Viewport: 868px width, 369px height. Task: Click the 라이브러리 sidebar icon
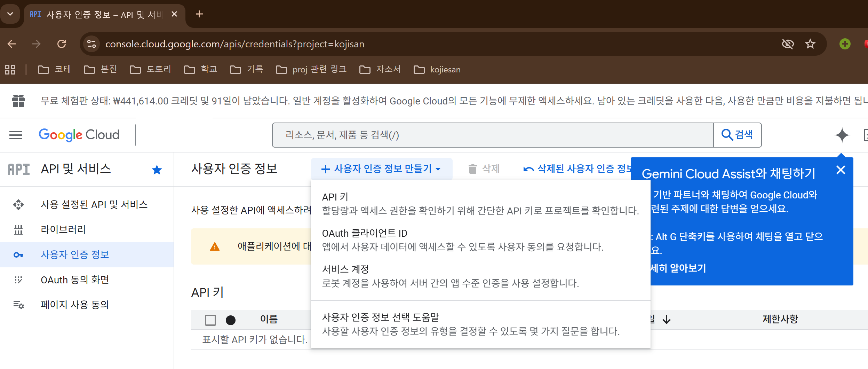click(18, 230)
